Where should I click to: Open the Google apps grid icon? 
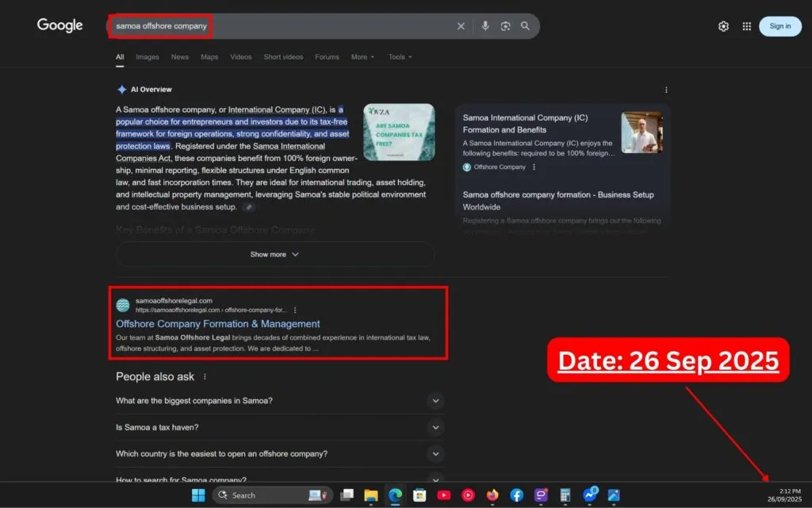pyautogui.click(x=746, y=26)
